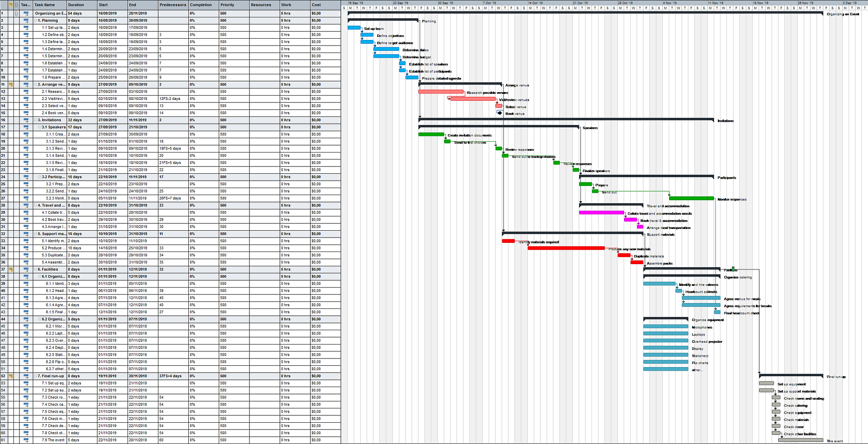Click the Cost column header
Screen dimensions: 868x444
325,5
